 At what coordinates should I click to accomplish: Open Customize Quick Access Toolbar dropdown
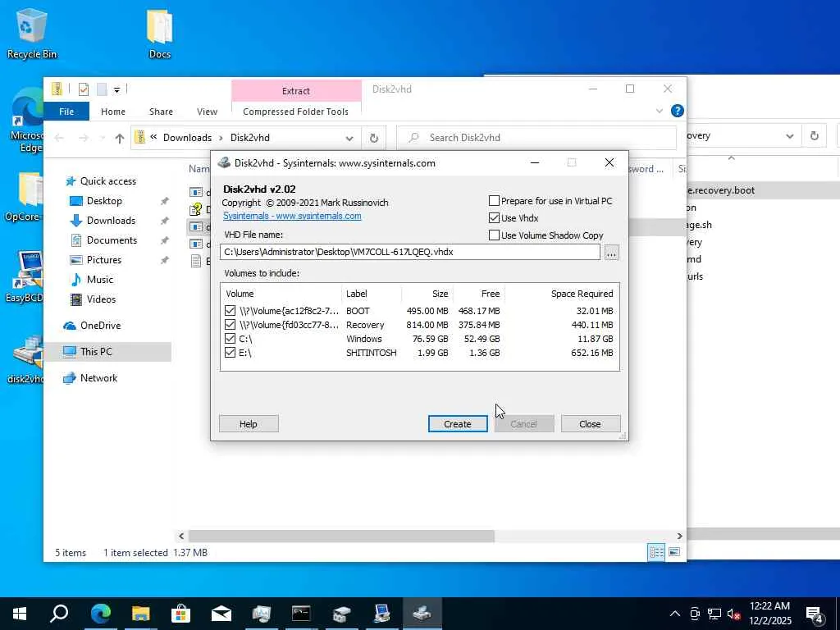coord(116,89)
